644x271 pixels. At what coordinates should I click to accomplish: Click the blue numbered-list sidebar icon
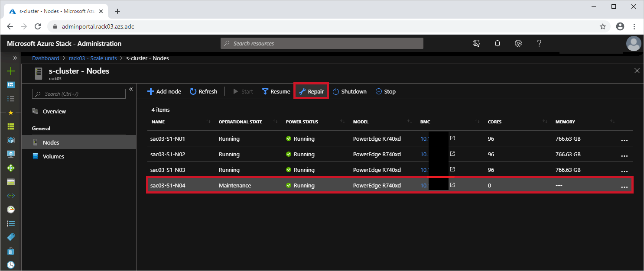[x=11, y=223]
